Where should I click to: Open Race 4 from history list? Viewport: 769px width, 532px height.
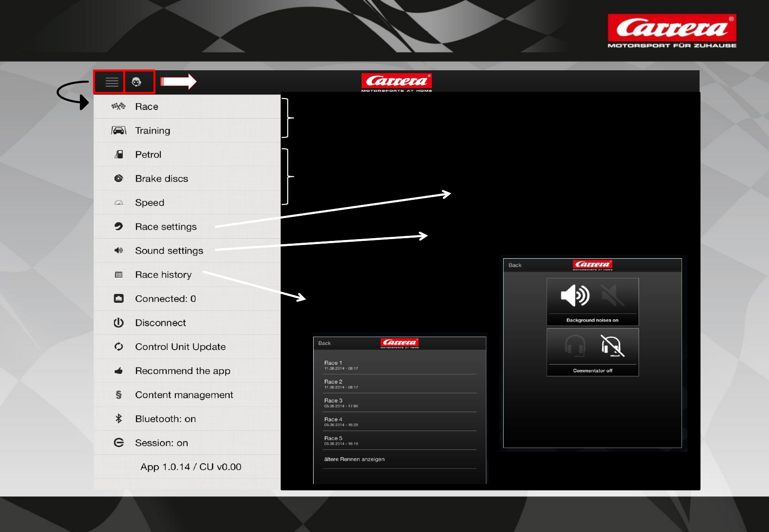pos(400,422)
